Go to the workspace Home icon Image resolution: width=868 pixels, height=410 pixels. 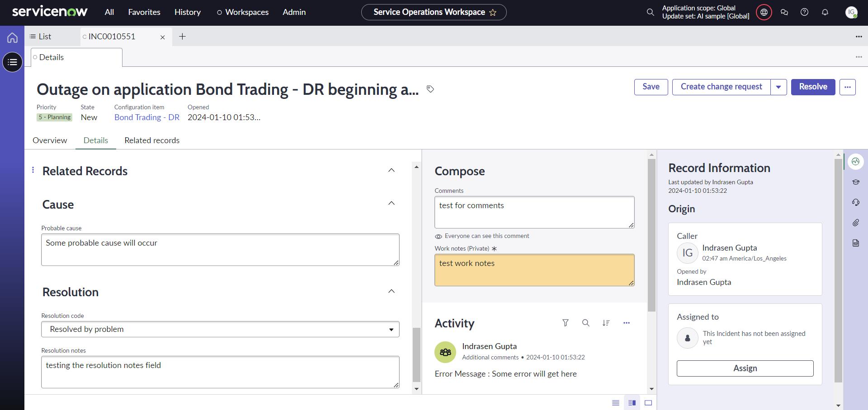click(12, 37)
